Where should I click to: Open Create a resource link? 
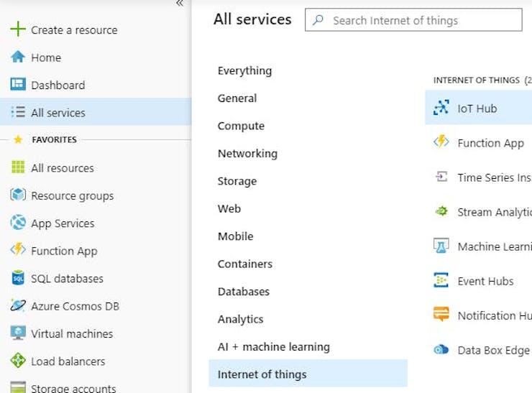[x=74, y=30]
